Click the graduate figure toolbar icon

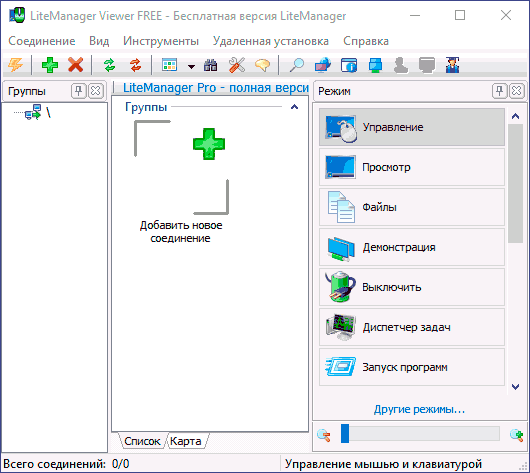click(452, 65)
